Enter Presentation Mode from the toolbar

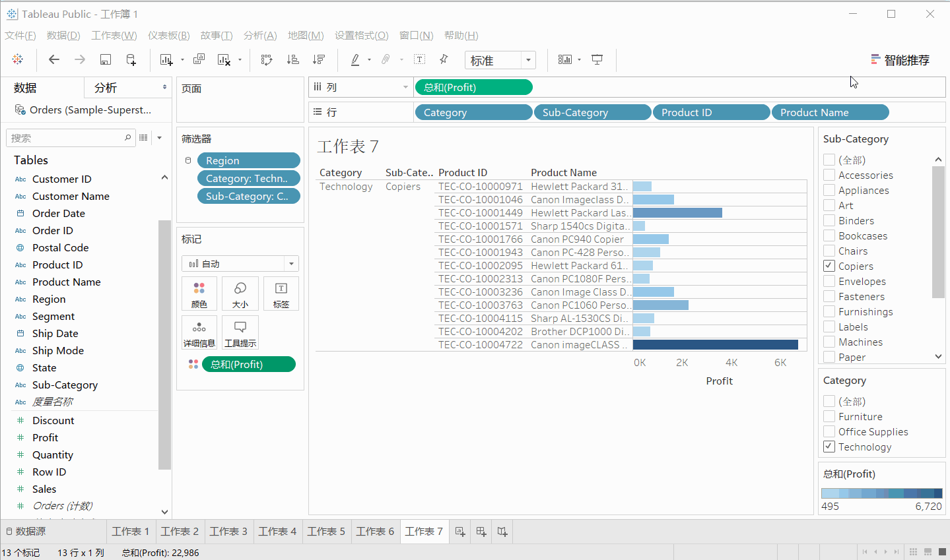(597, 59)
